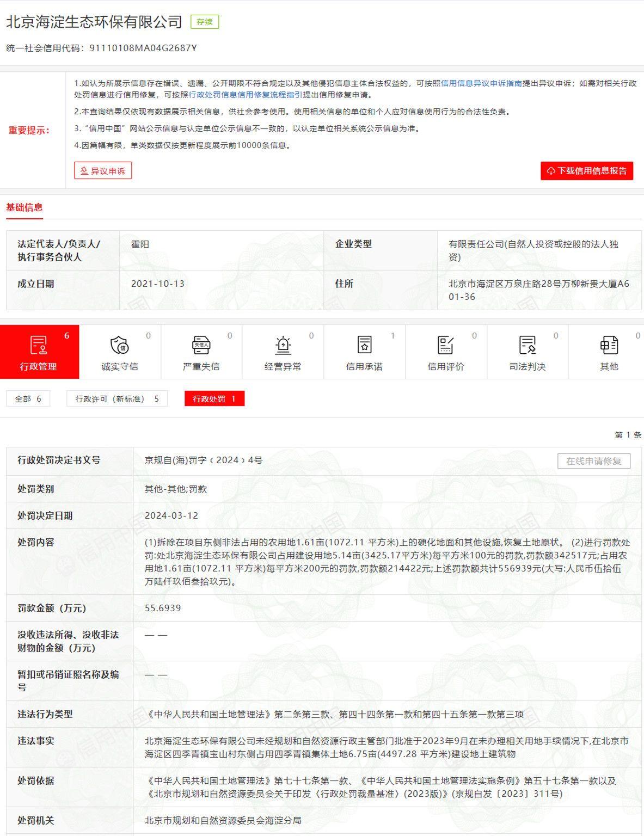Open the 行政处罚信息信用修复流程指引 link
Image resolution: width=644 pixels, height=836 pixels.
tap(246, 95)
